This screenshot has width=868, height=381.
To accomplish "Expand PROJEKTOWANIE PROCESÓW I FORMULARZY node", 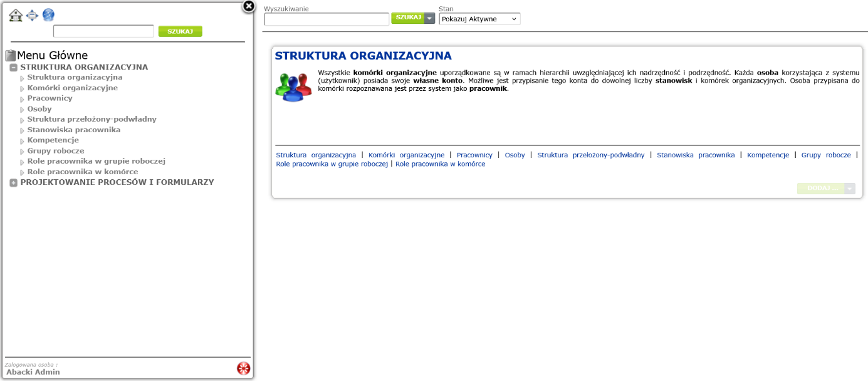I will [x=14, y=182].
